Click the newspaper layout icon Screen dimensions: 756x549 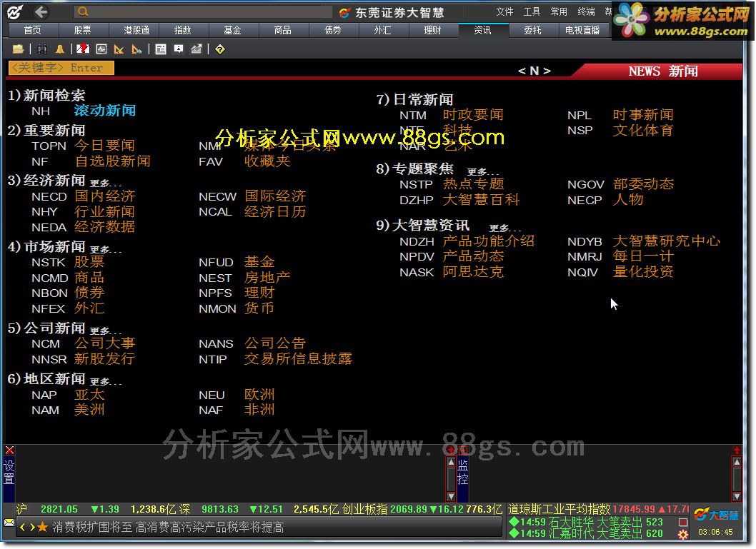coord(161,49)
